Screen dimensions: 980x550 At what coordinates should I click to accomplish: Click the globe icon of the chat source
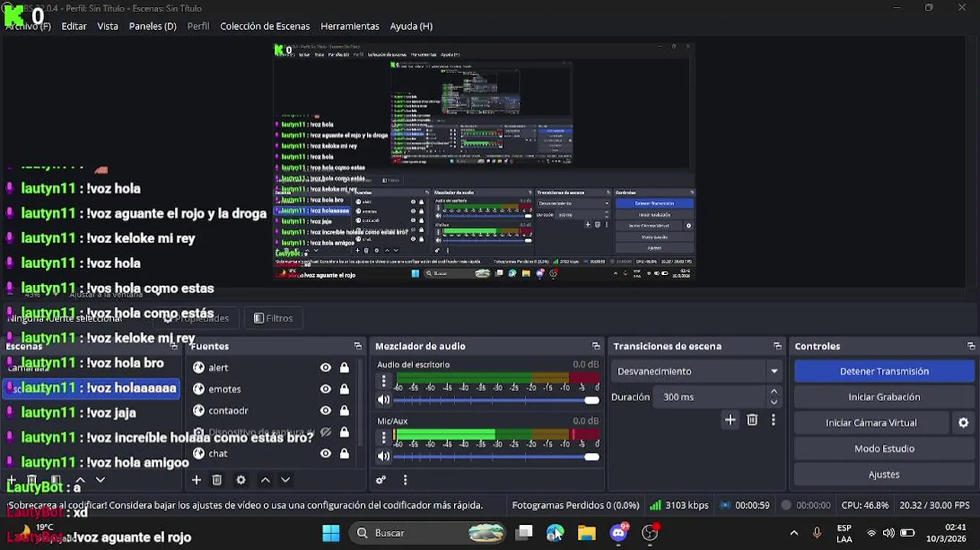click(198, 453)
